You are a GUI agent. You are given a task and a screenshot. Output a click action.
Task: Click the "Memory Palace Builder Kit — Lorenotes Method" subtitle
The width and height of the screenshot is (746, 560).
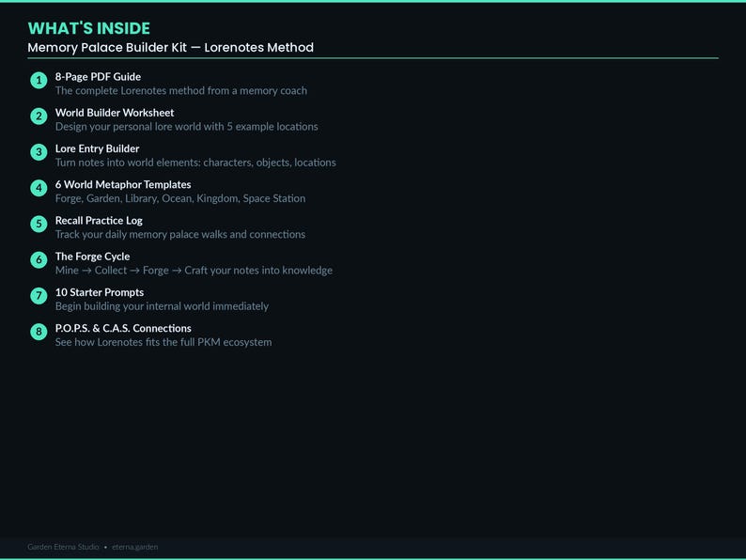pos(170,48)
